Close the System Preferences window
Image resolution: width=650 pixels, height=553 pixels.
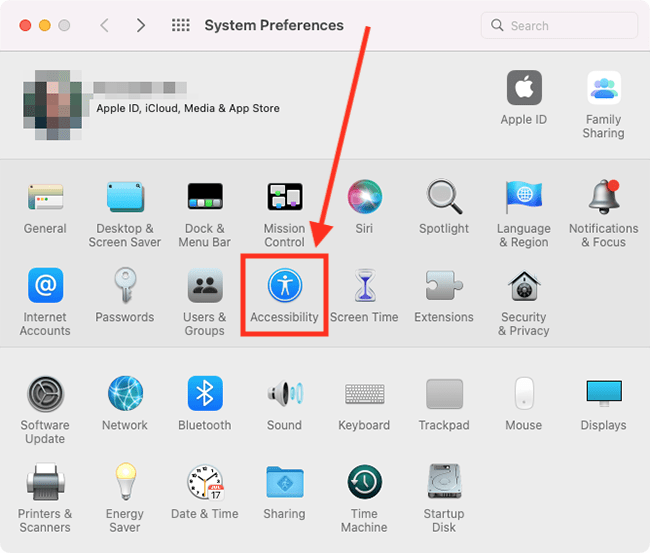[25, 26]
